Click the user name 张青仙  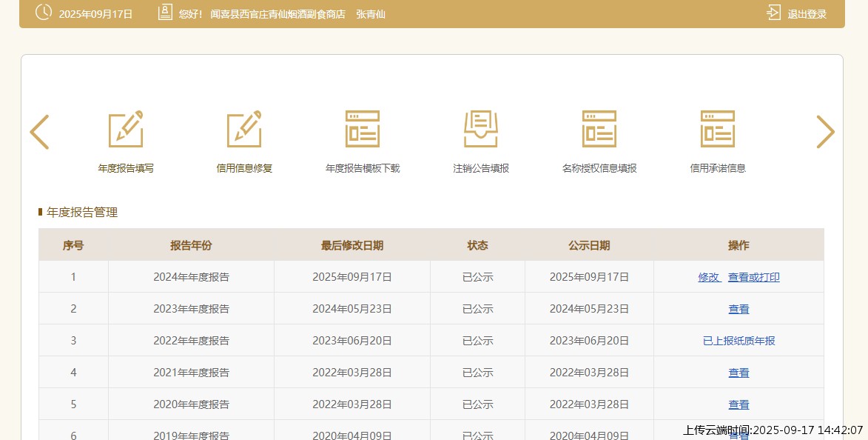point(370,14)
